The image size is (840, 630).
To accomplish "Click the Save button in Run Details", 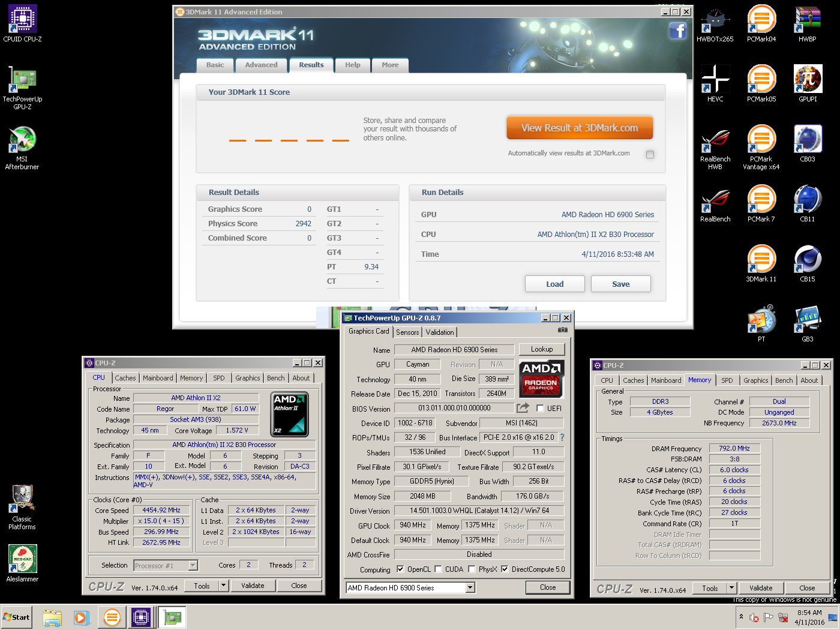I will click(x=621, y=284).
